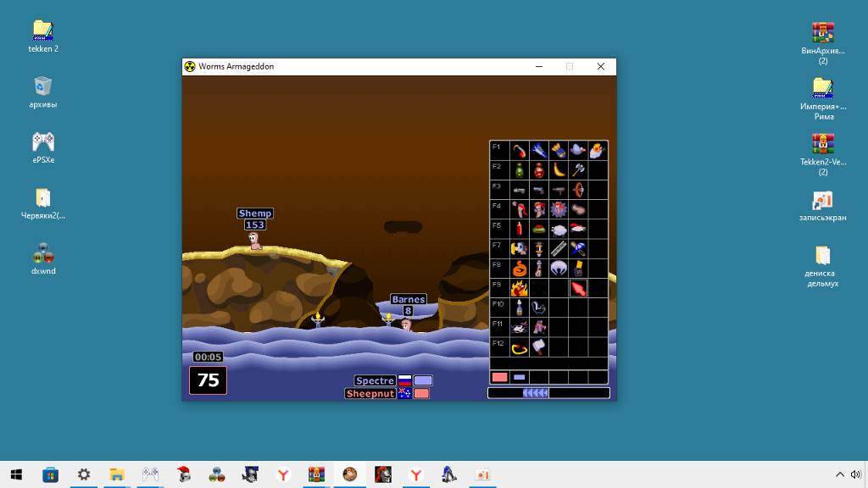Select the Flame Thrower in row F9

(520, 288)
